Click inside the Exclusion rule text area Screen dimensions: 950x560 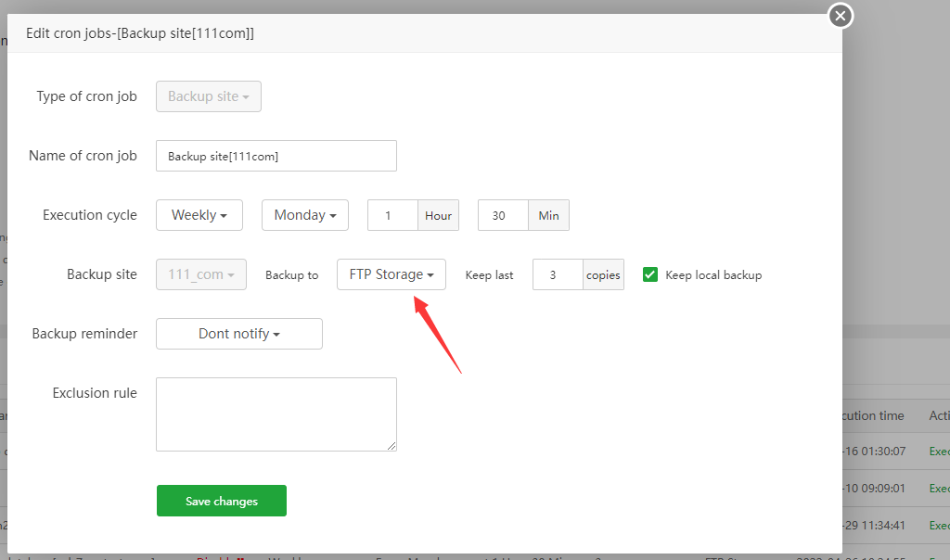[276, 414]
